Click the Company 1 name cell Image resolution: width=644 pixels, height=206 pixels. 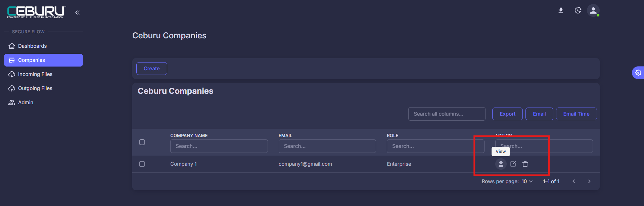click(x=183, y=164)
